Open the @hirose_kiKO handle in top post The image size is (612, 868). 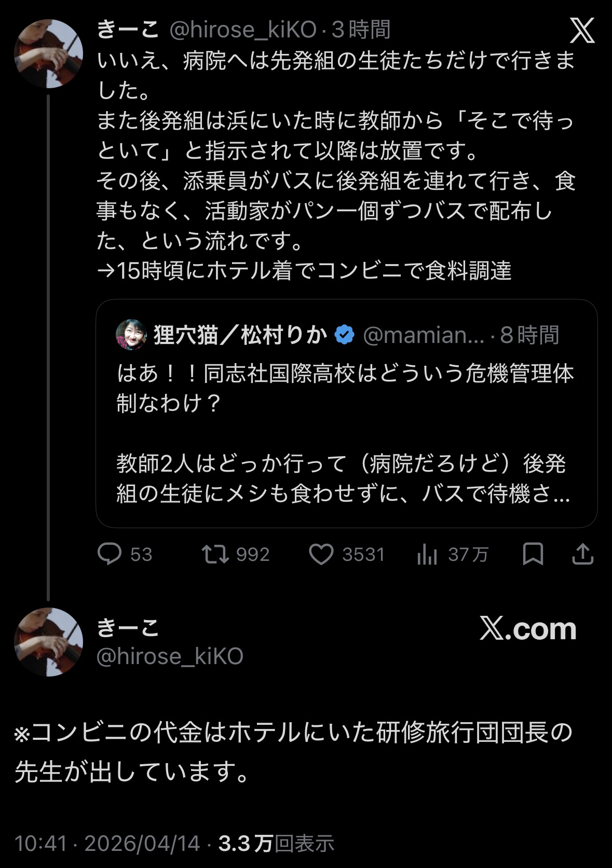coord(243,30)
